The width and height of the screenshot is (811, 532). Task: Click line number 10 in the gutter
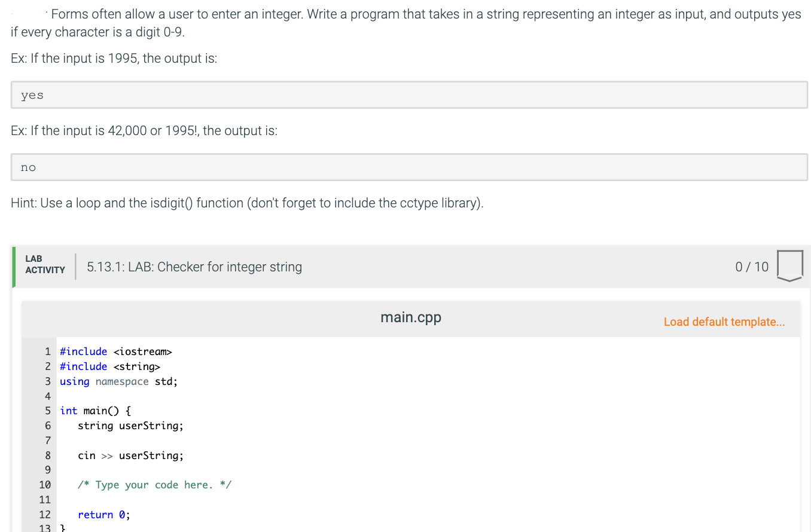(45, 485)
